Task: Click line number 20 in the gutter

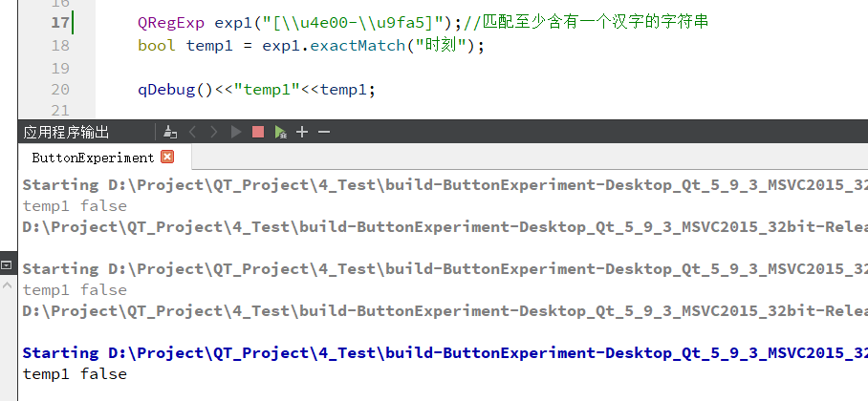Action: point(59,90)
